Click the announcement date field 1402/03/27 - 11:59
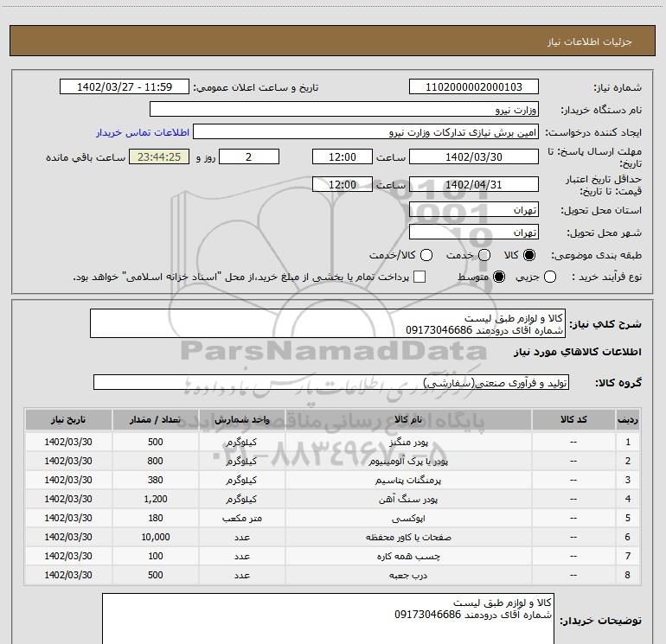This screenshot has height=644, width=666. pyautogui.click(x=125, y=87)
